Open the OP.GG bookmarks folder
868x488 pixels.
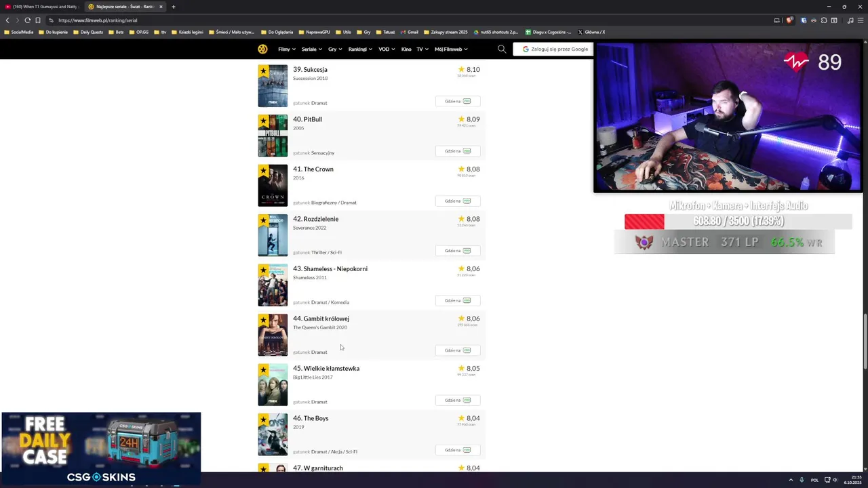click(139, 32)
